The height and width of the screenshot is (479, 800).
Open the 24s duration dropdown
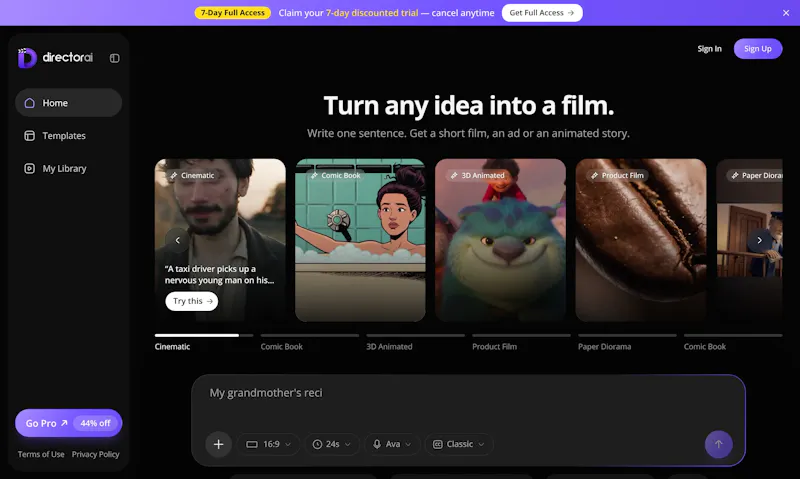coord(332,444)
